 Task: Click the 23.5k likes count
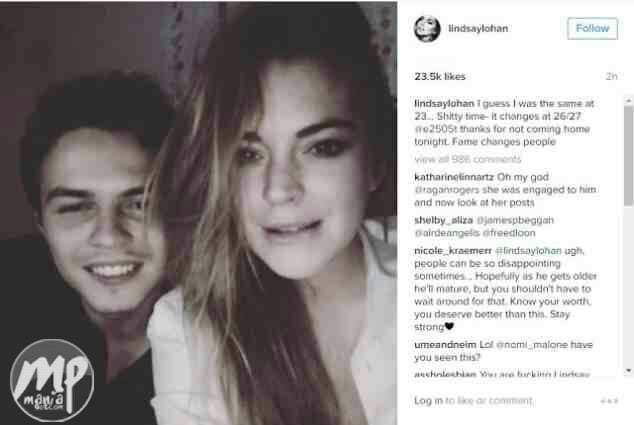click(440, 76)
